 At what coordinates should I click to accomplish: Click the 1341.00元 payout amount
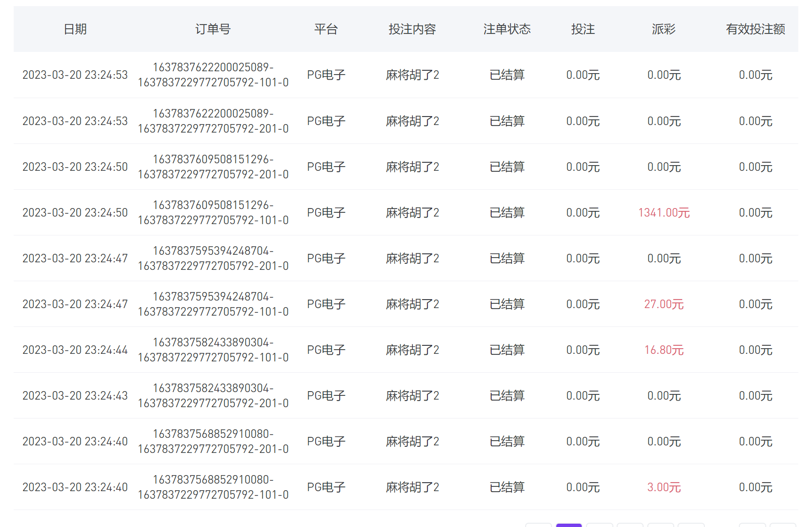663,213
